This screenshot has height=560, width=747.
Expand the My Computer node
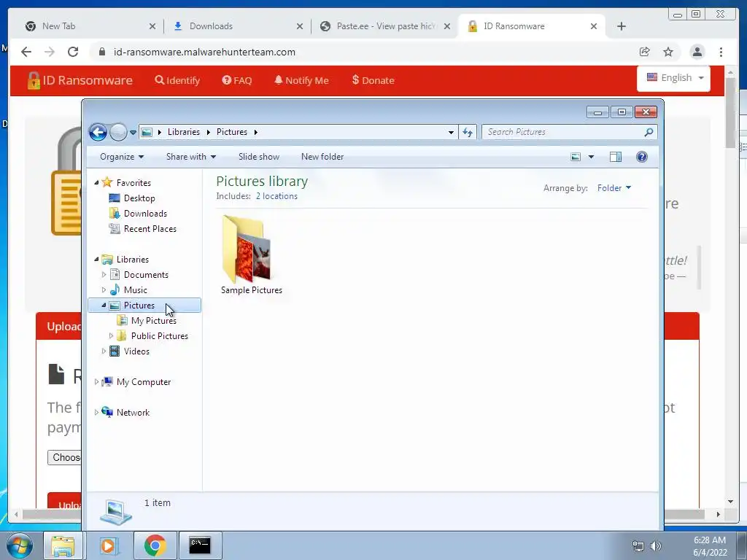(x=96, y=382)
